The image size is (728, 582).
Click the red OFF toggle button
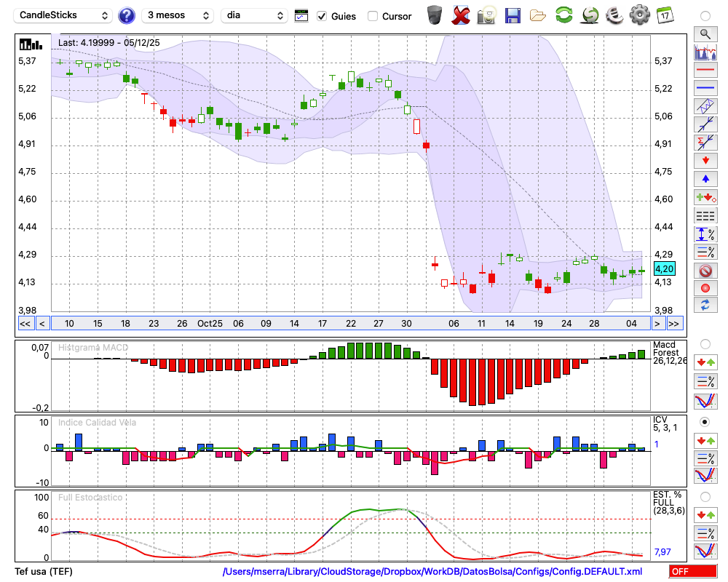coord(692,572)
